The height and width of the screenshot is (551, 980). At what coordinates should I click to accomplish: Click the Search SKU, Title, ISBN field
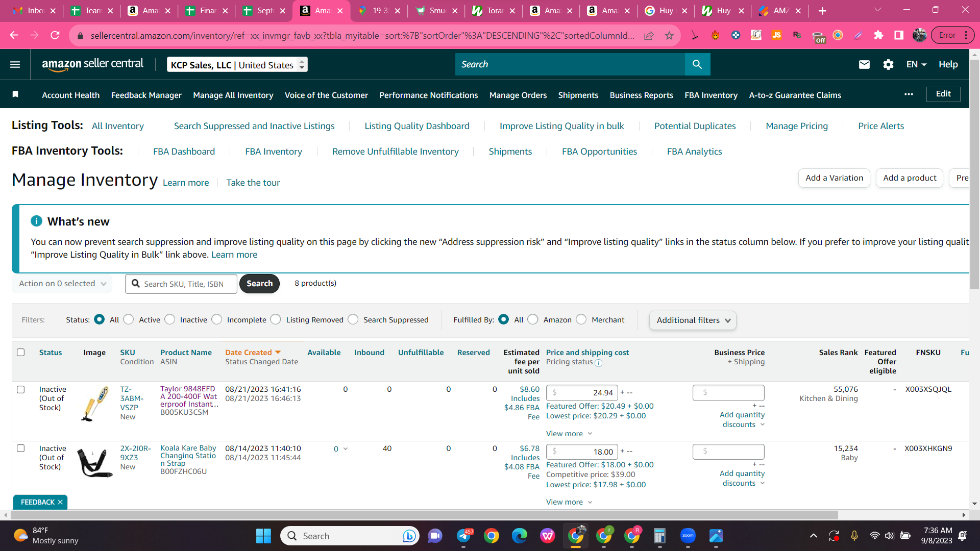[181, 284]
